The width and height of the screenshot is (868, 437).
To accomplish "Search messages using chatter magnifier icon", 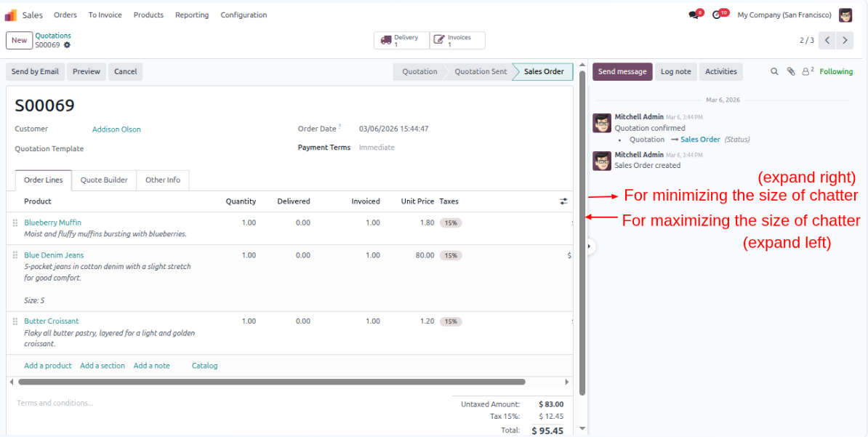I will pos(774,71).
